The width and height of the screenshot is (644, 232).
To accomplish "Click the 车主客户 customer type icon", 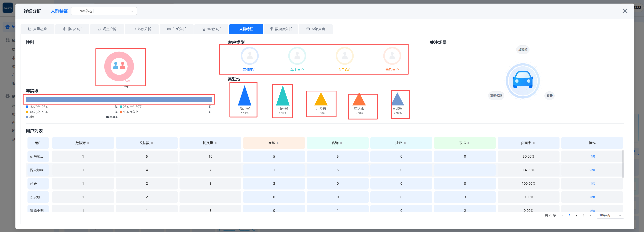I will 297,56.
